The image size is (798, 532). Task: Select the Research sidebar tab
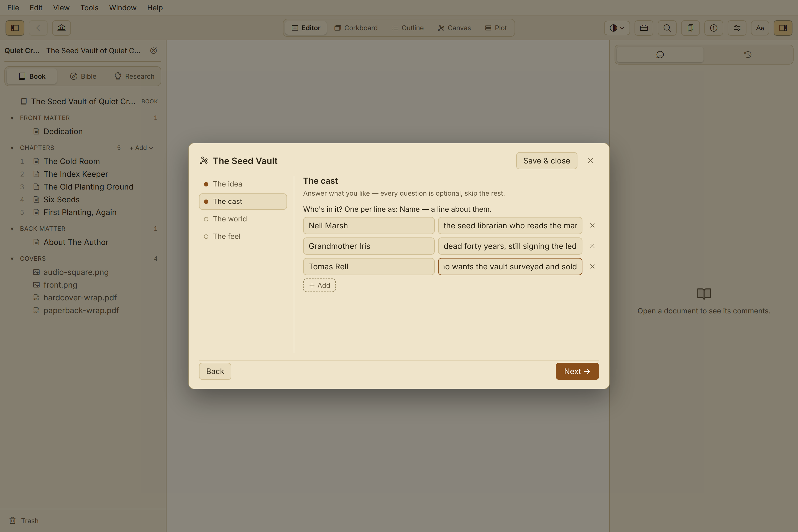click(134, 76)
